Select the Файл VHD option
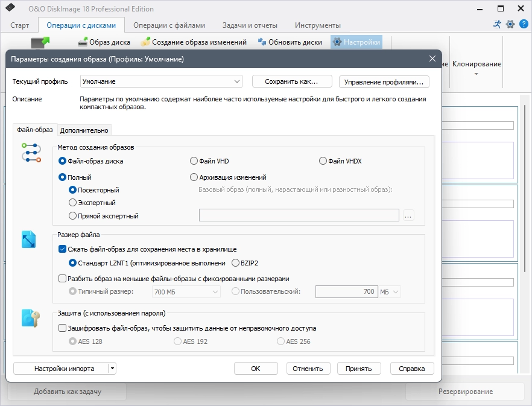The width and height of the screenshot is (532, 406). click(210, 161)
